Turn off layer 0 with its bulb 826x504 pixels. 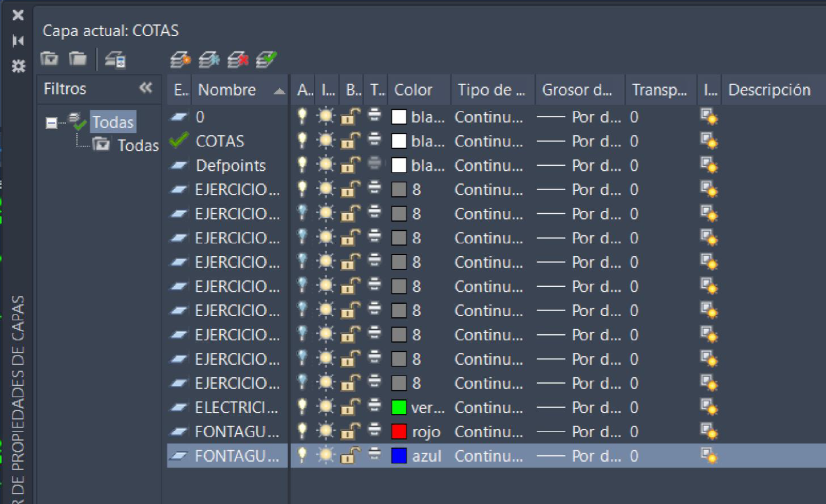point(302,117)
